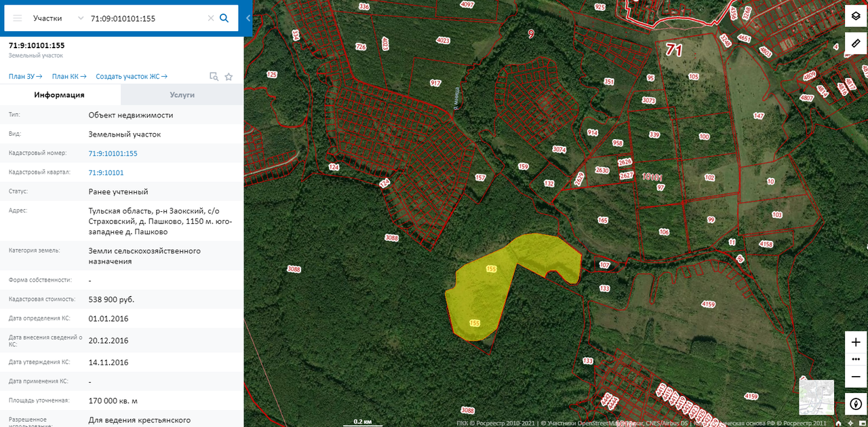The width and height of the screenshot is (868, 427).
Task: Click Создать участок ЖС link
Action: (x=132, y=77)
